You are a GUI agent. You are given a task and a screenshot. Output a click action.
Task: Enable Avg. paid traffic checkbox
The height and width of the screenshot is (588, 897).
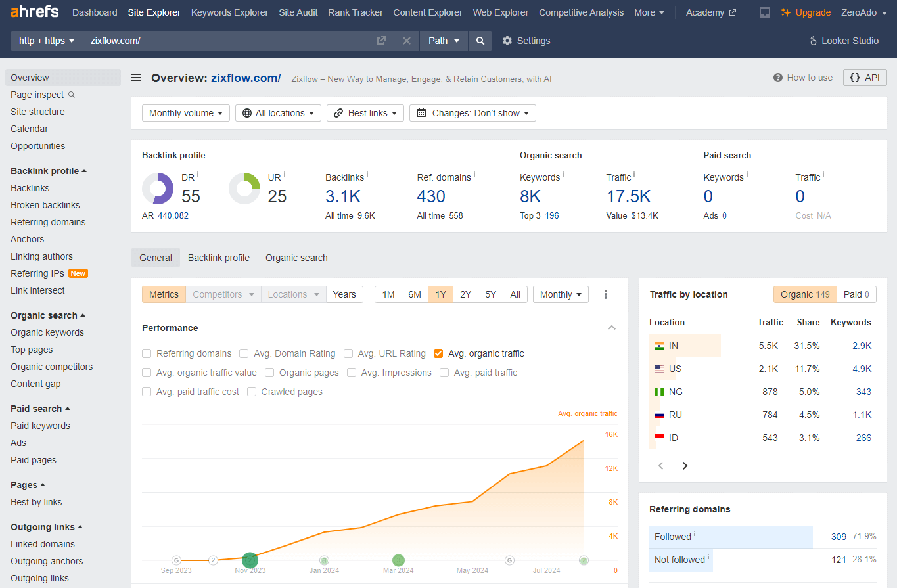[444, 373]
